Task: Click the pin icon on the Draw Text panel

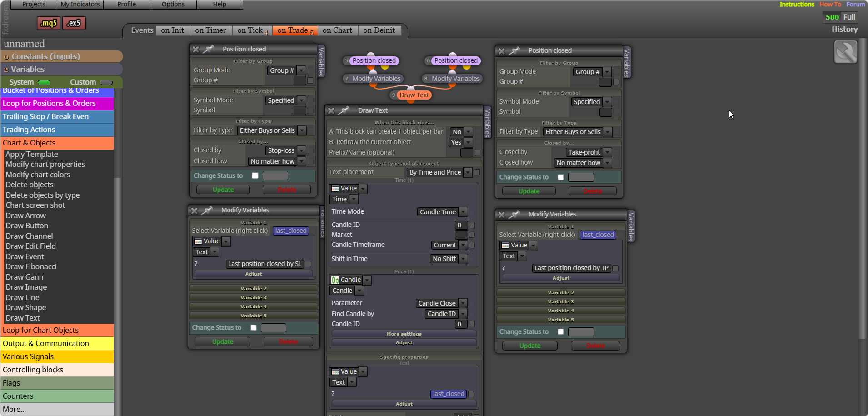Action: [344, 110]
